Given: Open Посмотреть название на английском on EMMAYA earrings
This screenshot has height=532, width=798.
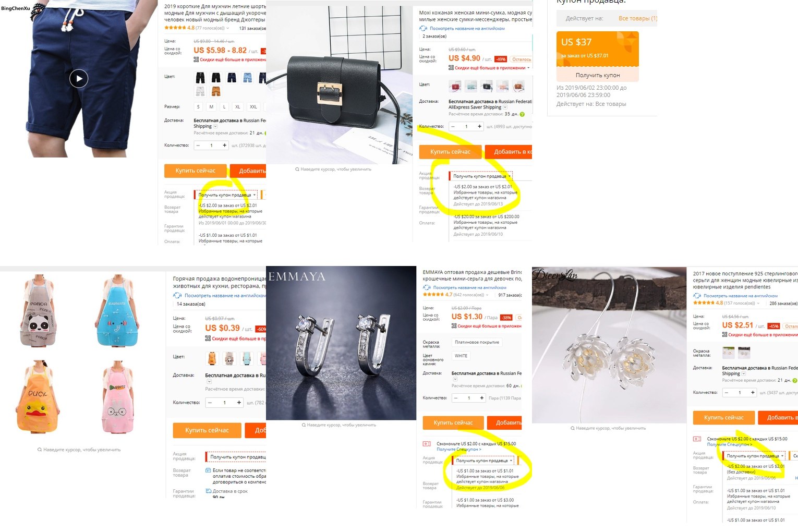Looking at the screenshot, I should (x=469, y=287).
